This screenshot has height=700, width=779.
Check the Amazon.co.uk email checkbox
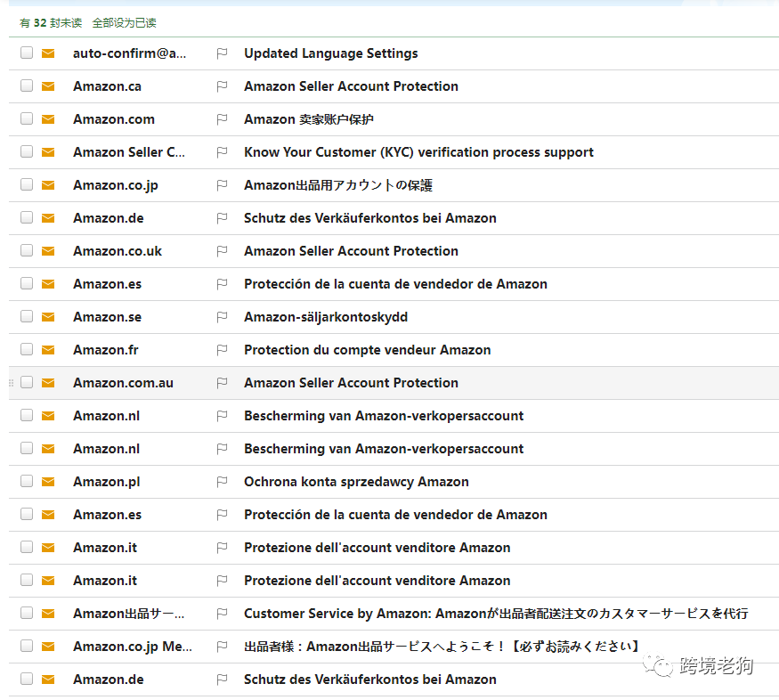coord(27,250)
